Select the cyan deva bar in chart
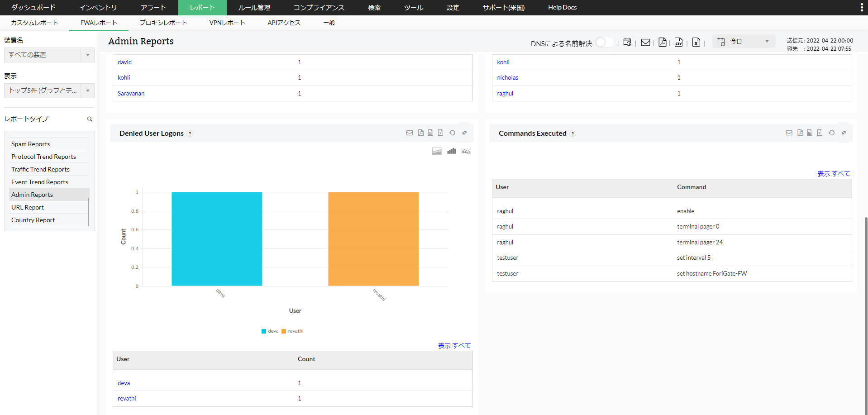The width and height of the screenshot is (868, 415). click(x=217, y=239)
